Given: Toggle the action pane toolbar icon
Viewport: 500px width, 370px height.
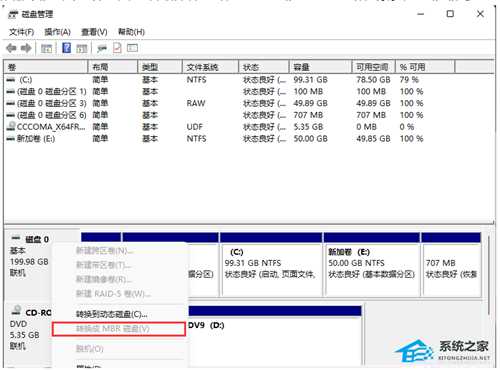Looking at the screenshot, I should [82, 48].
